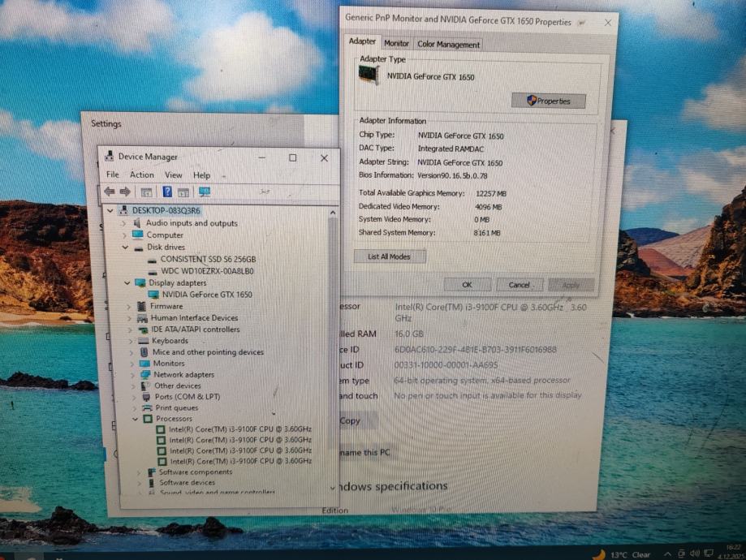Screen dimensions: 746x560
Task: Open the File menu in Device Manager
Action: (113, 174)
